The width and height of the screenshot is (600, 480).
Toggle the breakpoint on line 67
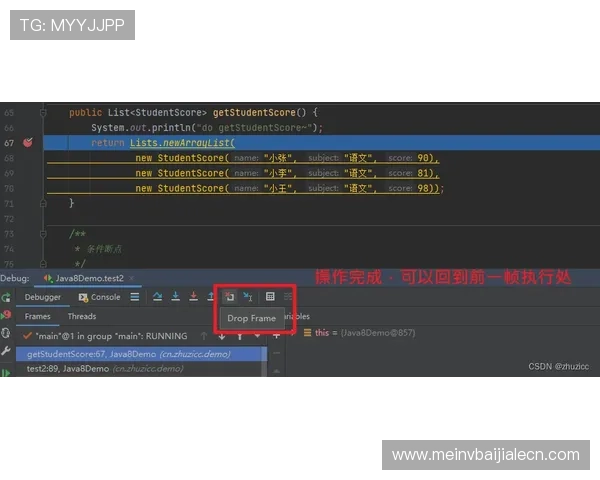(27, 143)
